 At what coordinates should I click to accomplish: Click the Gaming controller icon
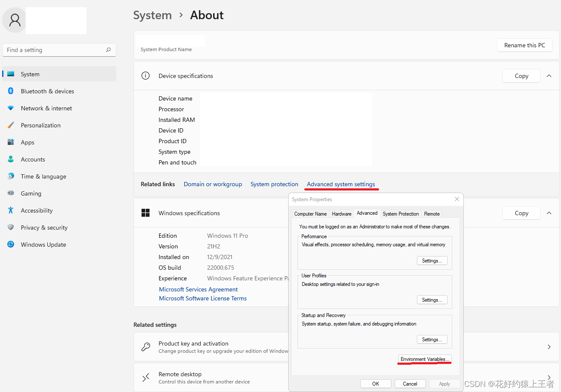[x=11, y=193]
